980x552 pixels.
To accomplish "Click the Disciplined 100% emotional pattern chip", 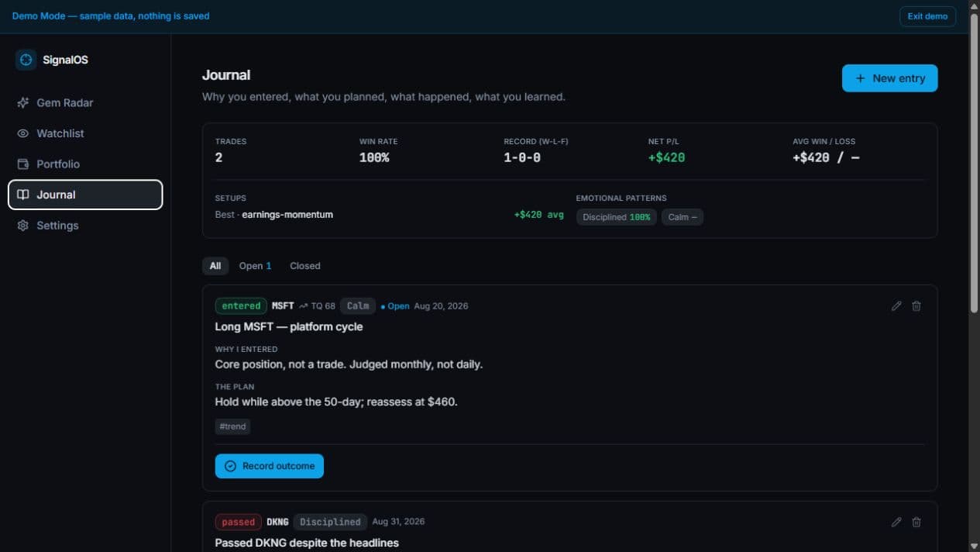I will tap(617, 217).
